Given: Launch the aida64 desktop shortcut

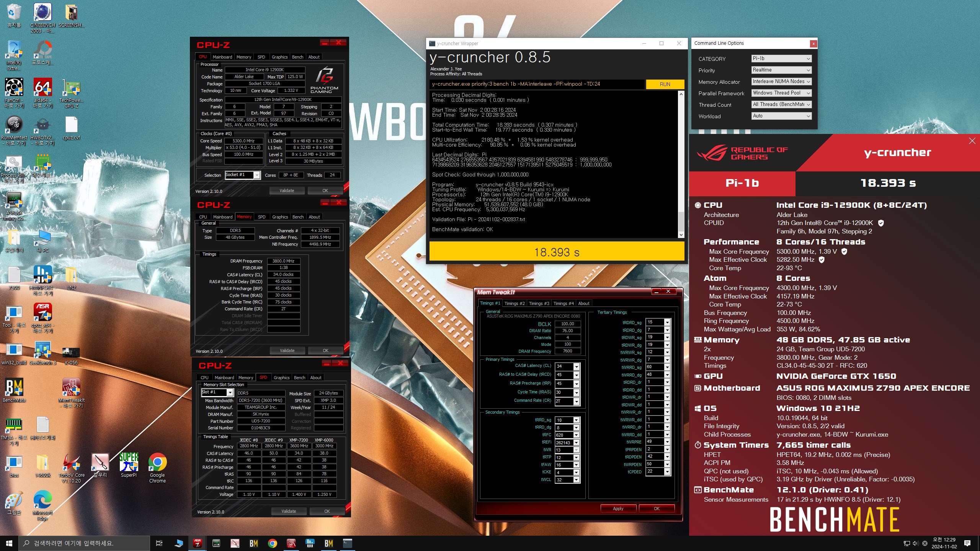Looking at the screenshot, I should pos(42,93).
